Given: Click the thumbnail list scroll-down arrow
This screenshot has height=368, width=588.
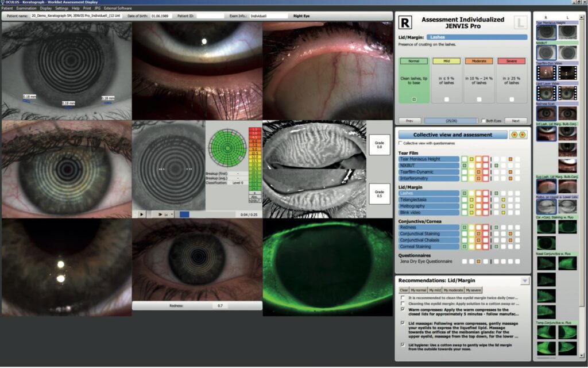Looking at the screenshot, I should 582,355.
